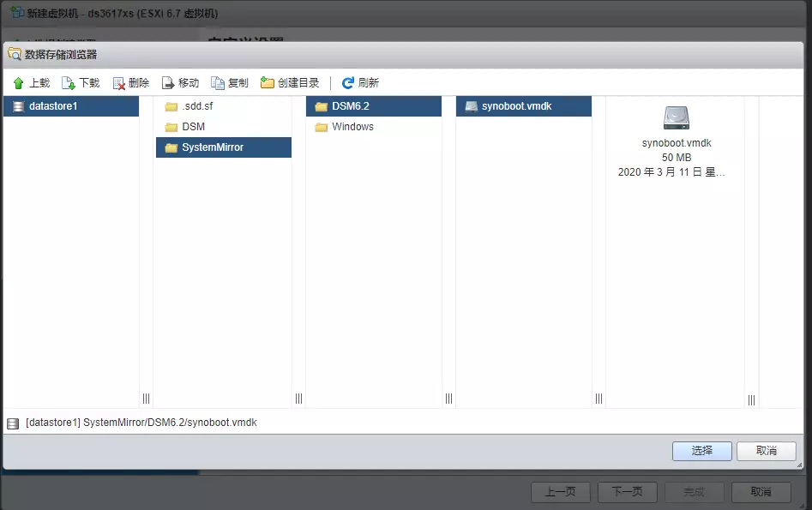Open the .sdd.sf folder
812x510 pixels.
(x=189, y=106)
